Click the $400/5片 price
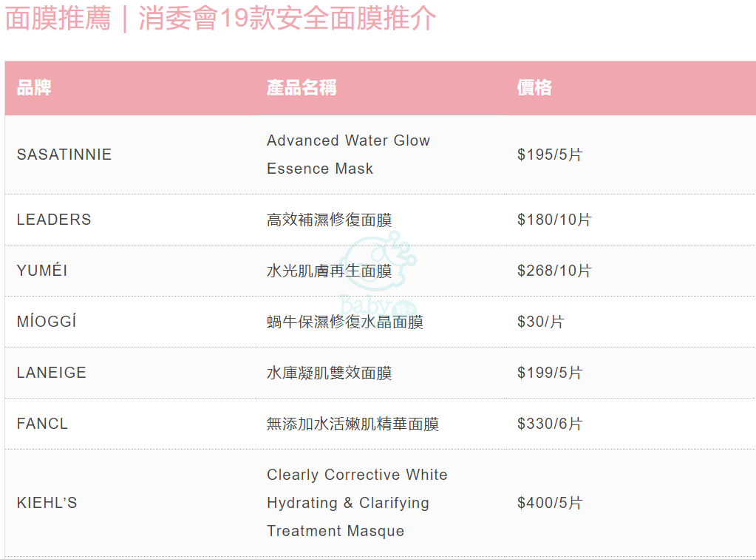The width and height of the screenshot is (756, 559). (x=550, y=503)
